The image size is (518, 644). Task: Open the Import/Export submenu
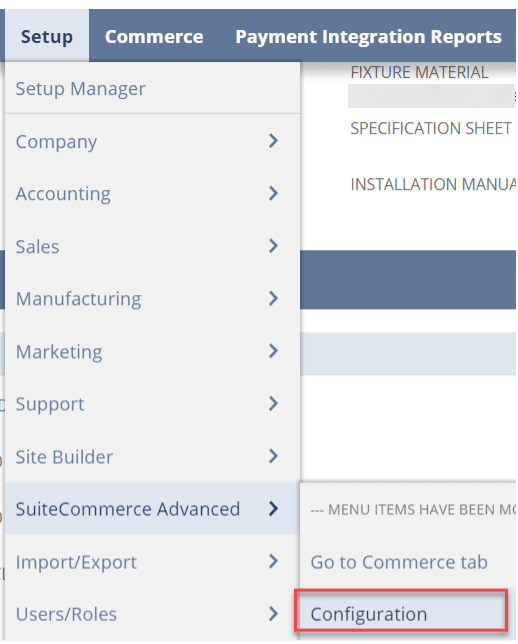point(152,561)
